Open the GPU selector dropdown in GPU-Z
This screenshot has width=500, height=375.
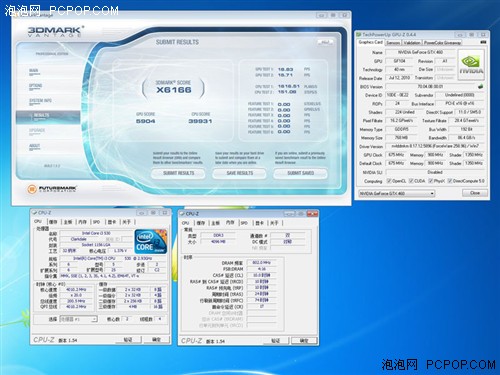[397, 193]
